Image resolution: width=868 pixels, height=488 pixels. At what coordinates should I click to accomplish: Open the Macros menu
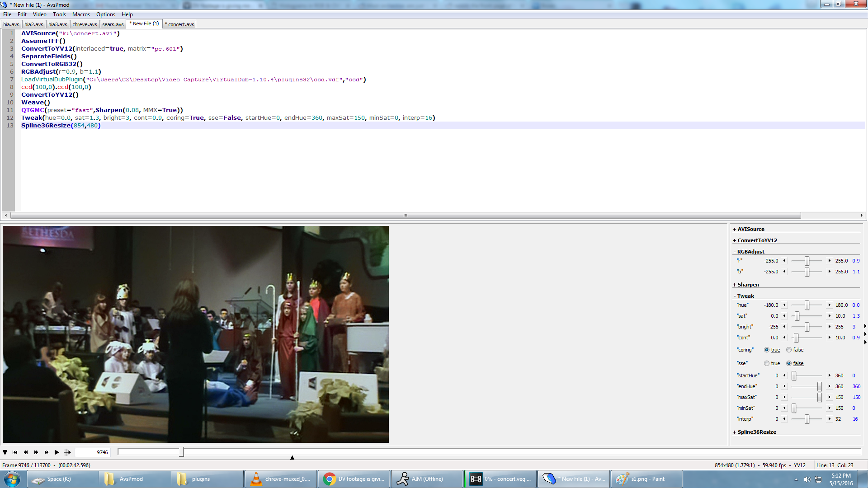point(81,14)
